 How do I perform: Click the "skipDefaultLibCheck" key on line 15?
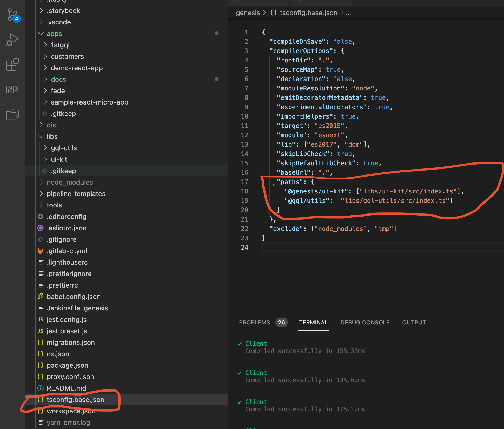(x=316, y=163)
